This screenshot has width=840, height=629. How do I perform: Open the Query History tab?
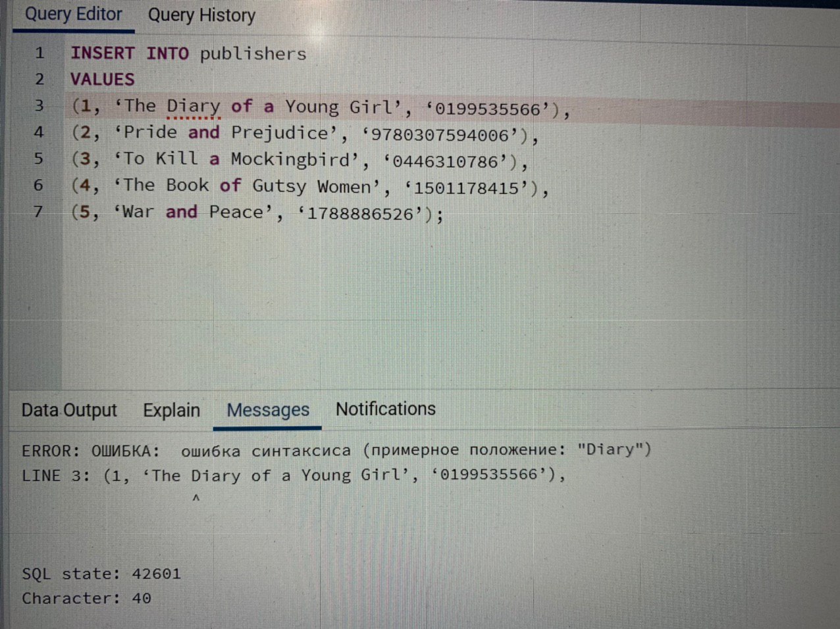coord(201,15)
